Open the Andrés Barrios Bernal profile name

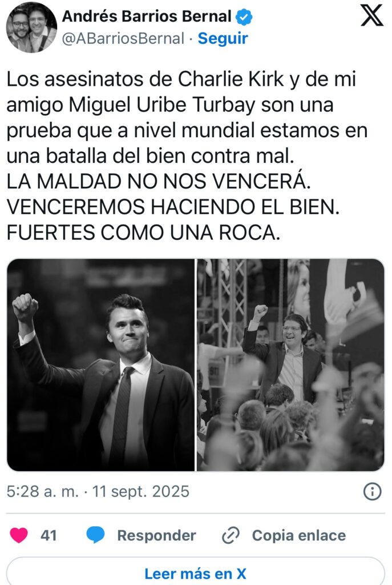(147, 17)
